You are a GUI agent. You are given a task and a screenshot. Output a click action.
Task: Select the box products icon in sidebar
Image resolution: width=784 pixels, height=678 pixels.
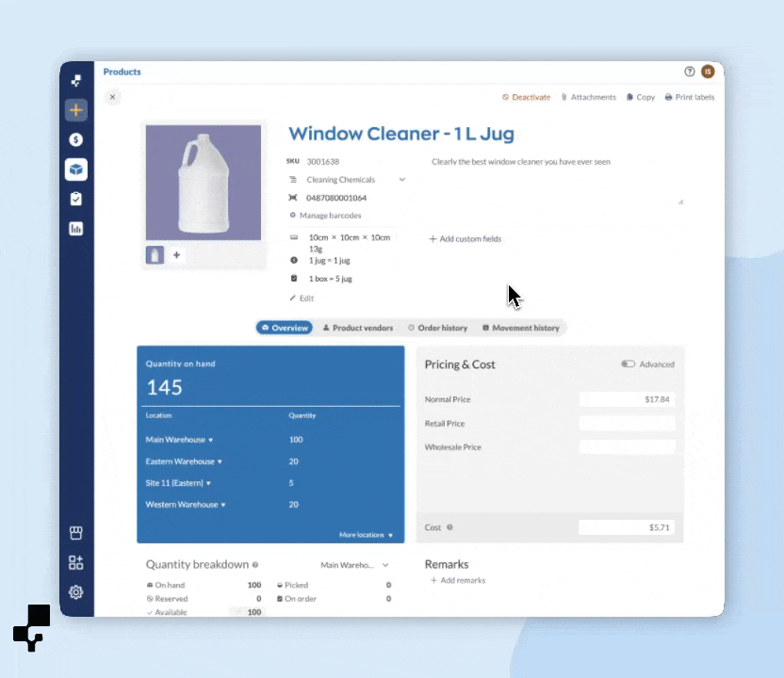pos(76,169)
